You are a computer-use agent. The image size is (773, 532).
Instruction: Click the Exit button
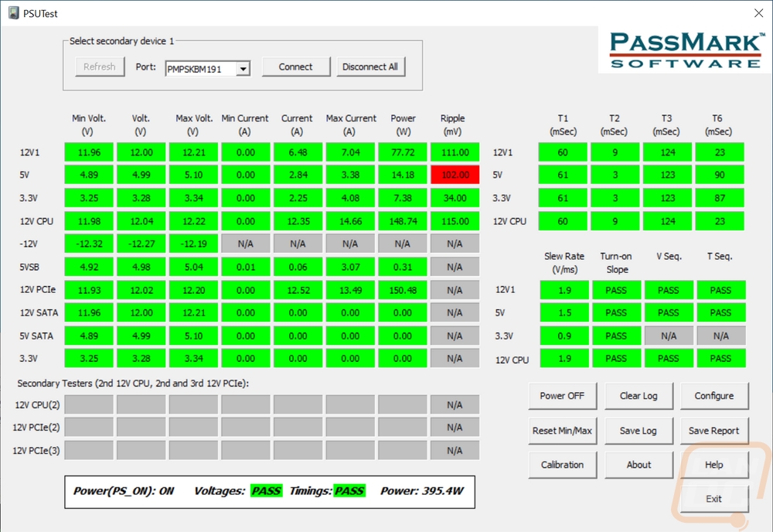714,499
